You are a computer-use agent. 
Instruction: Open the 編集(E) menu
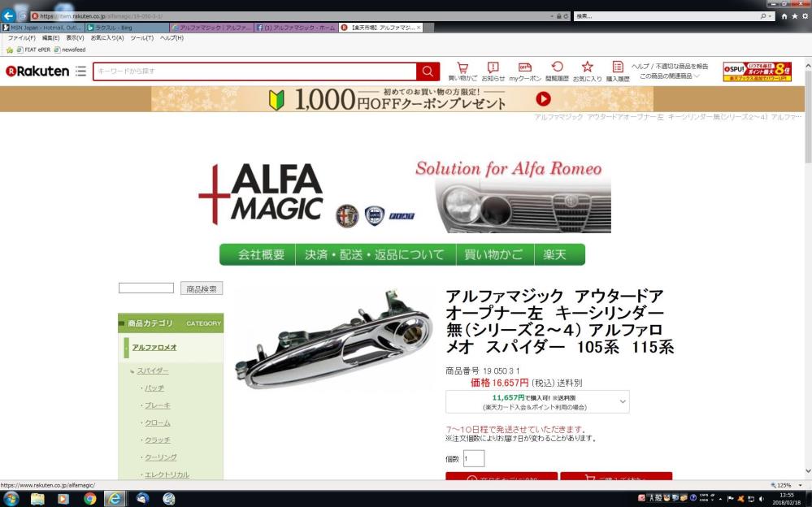(x=50, y=38)
